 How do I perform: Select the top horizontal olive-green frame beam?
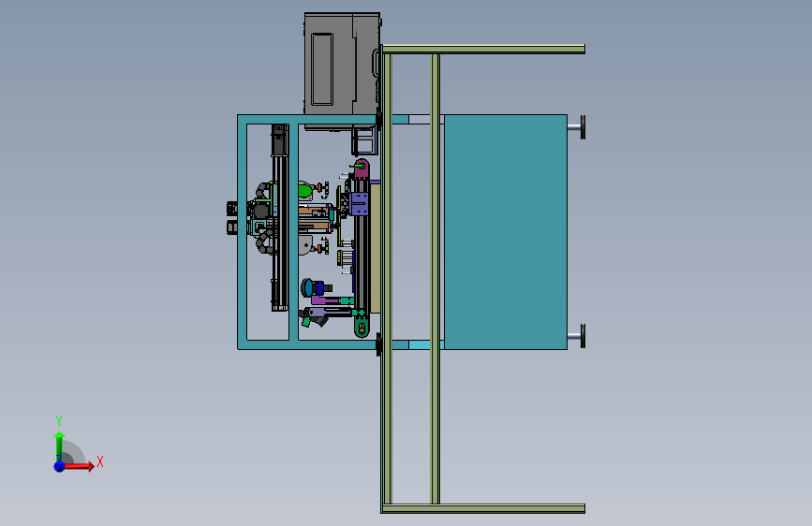(x=483, y=50)
